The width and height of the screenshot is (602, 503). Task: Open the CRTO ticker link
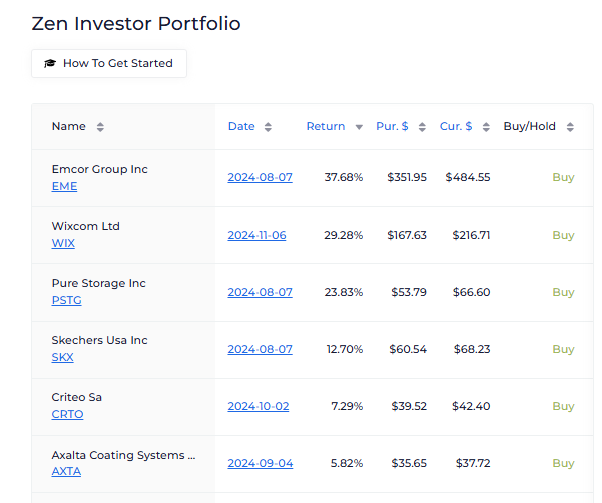(x=67, y=414)
